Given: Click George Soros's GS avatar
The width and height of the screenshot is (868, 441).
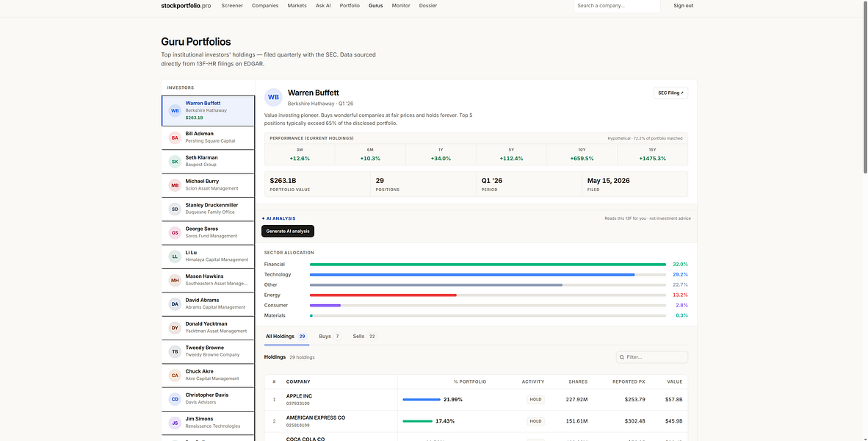Looking at the screenshot, I should click(175, 233).
